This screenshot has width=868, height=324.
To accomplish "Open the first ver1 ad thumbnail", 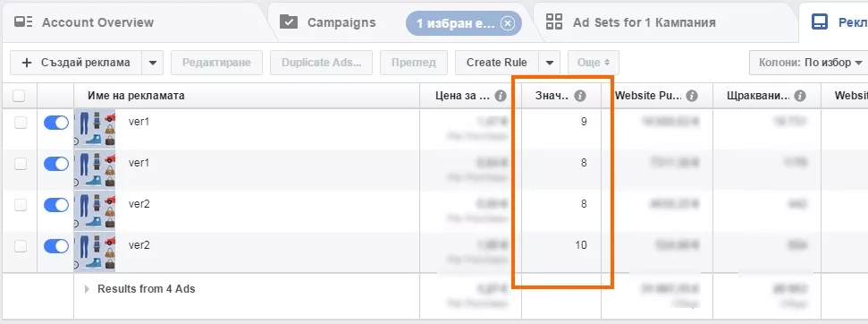I will click(x=95, y=129).
